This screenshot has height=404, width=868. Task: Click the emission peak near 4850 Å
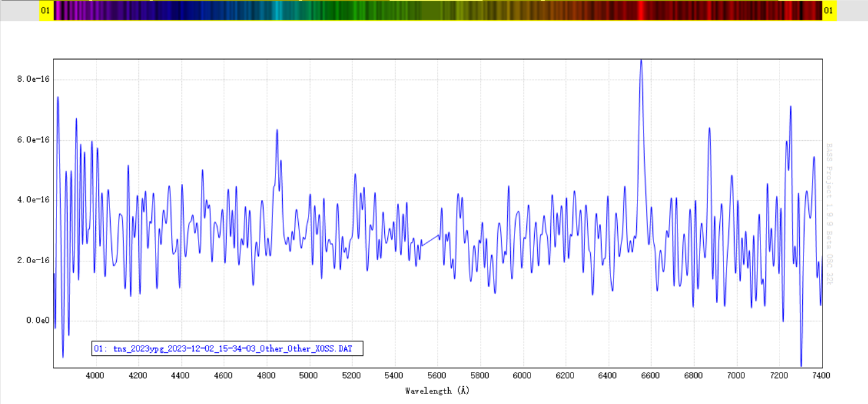pos(277,130)
